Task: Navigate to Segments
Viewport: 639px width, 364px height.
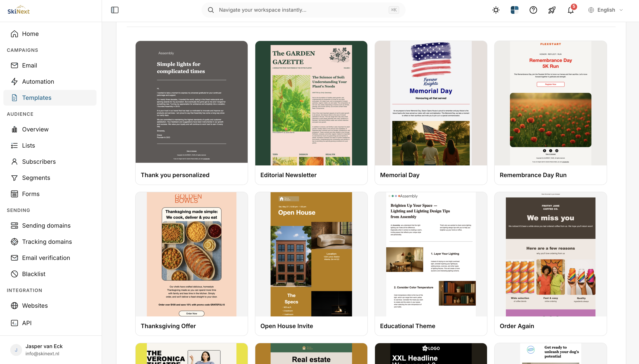Action: 50,178
